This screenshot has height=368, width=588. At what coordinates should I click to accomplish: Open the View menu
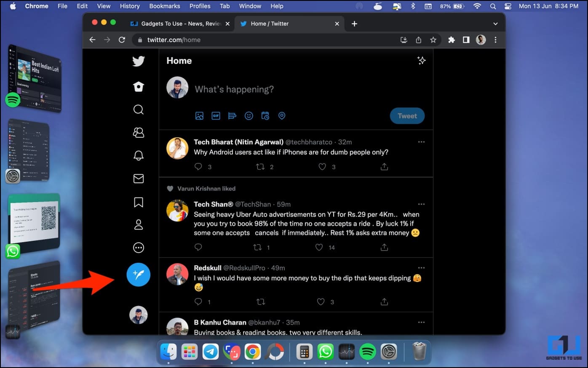tap(104, 6)
